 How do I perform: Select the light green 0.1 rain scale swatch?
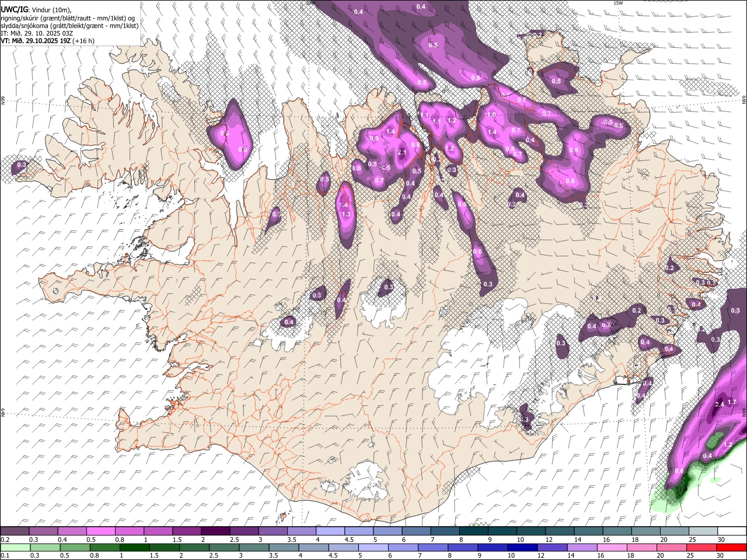point(15,547)
